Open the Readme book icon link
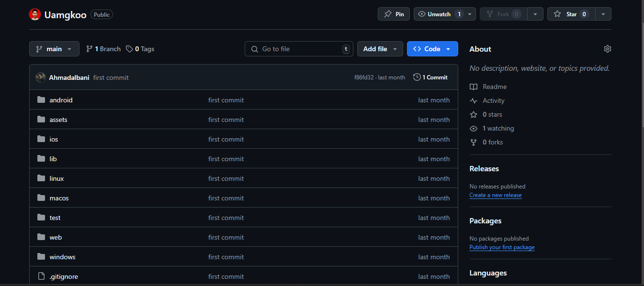This screenshot has height=286, width=644. pos(474,87)
